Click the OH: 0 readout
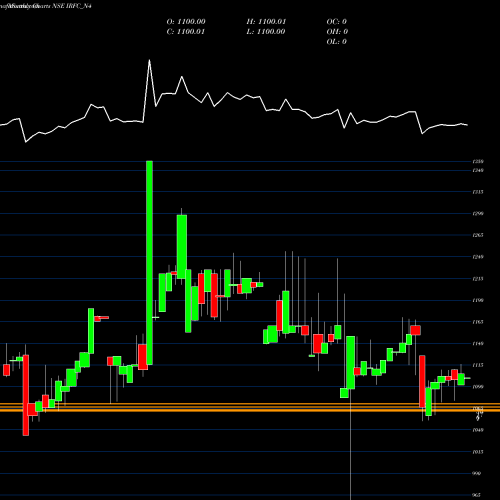Screen dimensions: 500x500 click(337, 32)
